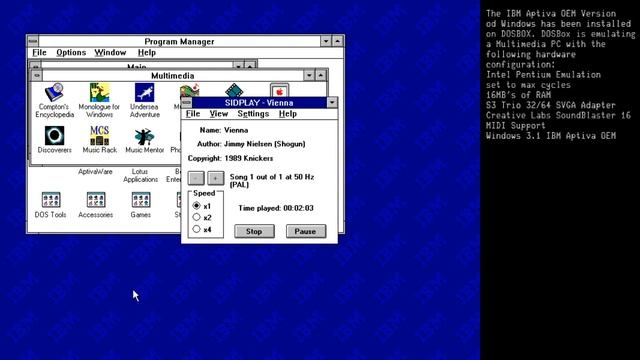Image resolution: width=640 pixels, height=360 pixels.
Task: Minimize the Multimedia group window
Action: point(309,76)
